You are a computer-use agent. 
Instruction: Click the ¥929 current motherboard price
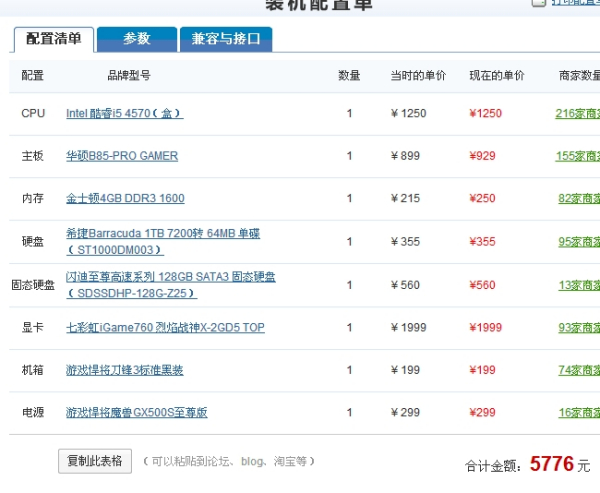pyautogui.click(x=482, y=156)
